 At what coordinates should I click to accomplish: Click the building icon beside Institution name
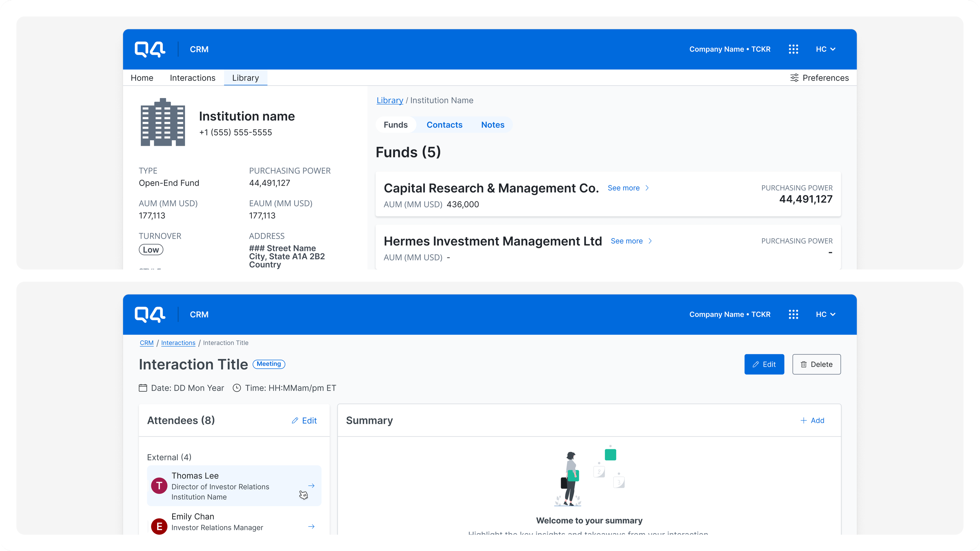click(x=163, y=122)
